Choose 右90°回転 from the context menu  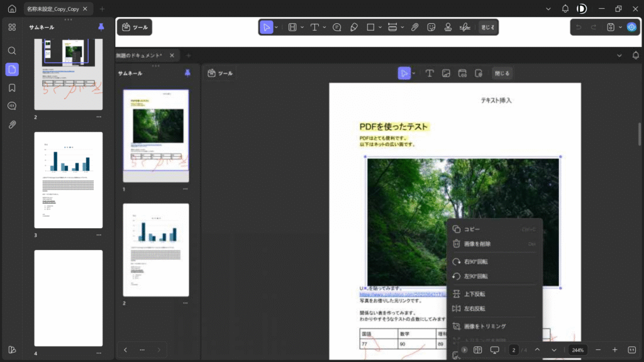[x=476, y=261]
